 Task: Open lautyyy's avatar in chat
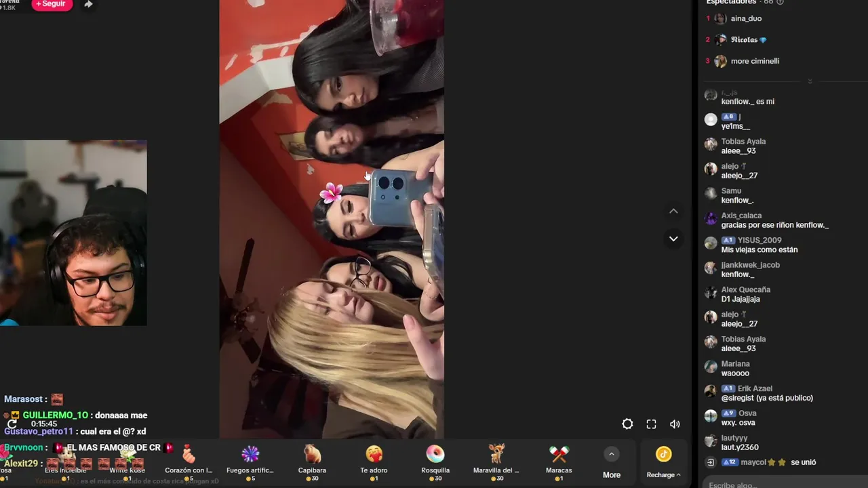(x=711, y=441)
